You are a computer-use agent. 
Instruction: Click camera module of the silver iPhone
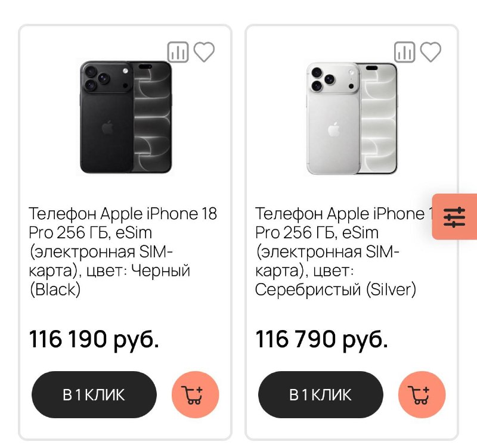pos(334,79)
